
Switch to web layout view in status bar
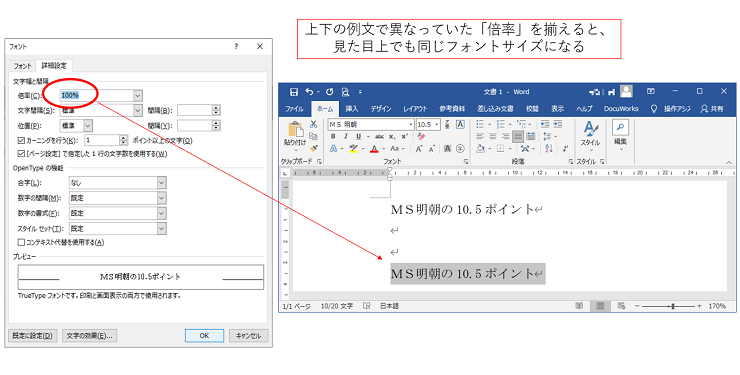pos(622,306)
